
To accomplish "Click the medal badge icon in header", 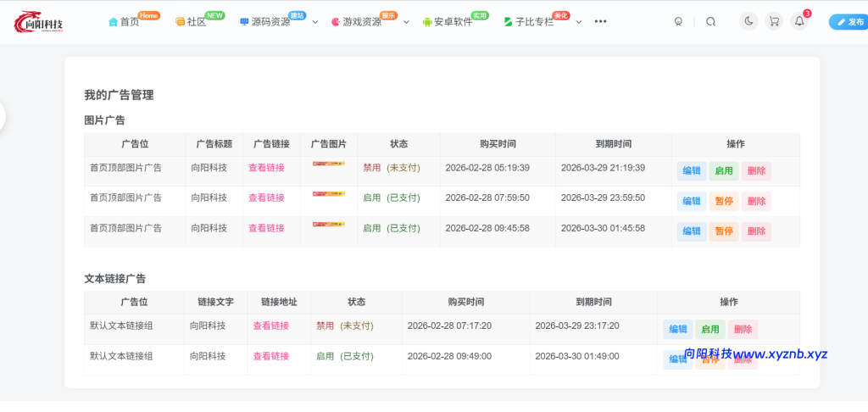I will click(678, 21).
